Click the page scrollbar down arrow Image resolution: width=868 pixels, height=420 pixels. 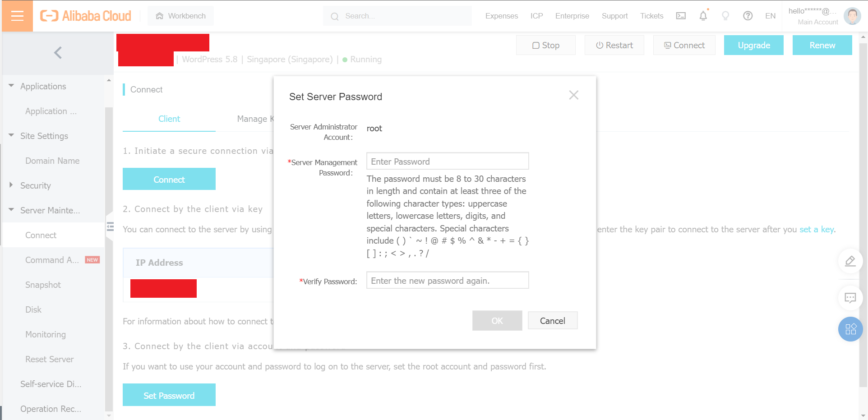coord(863,415)
